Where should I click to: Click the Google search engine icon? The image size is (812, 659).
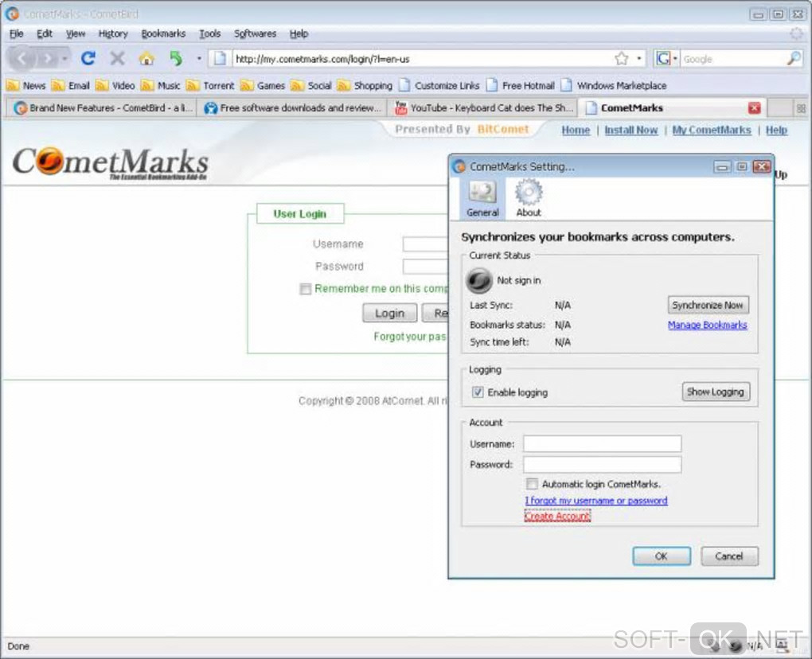(663, 58)
